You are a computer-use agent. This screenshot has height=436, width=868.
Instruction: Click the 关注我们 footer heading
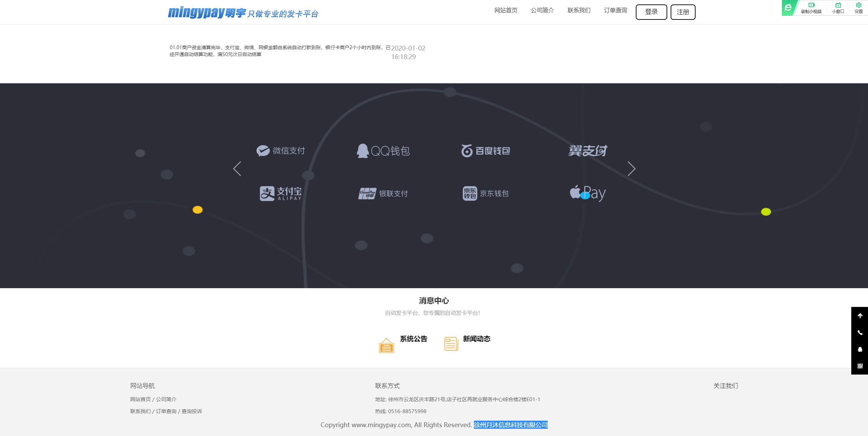point(726,386)
